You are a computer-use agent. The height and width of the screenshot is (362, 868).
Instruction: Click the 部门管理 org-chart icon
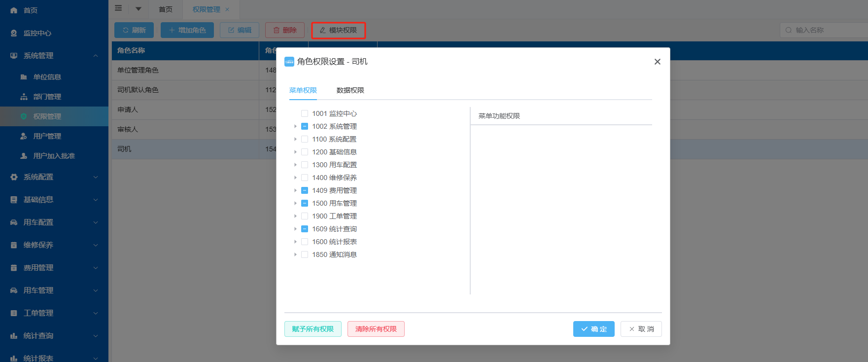(x=24, y=97)
